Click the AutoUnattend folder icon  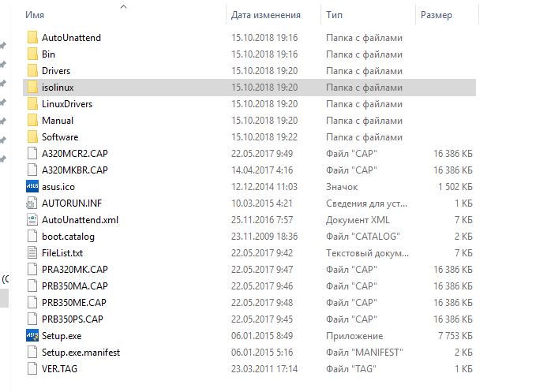point(32,38)
